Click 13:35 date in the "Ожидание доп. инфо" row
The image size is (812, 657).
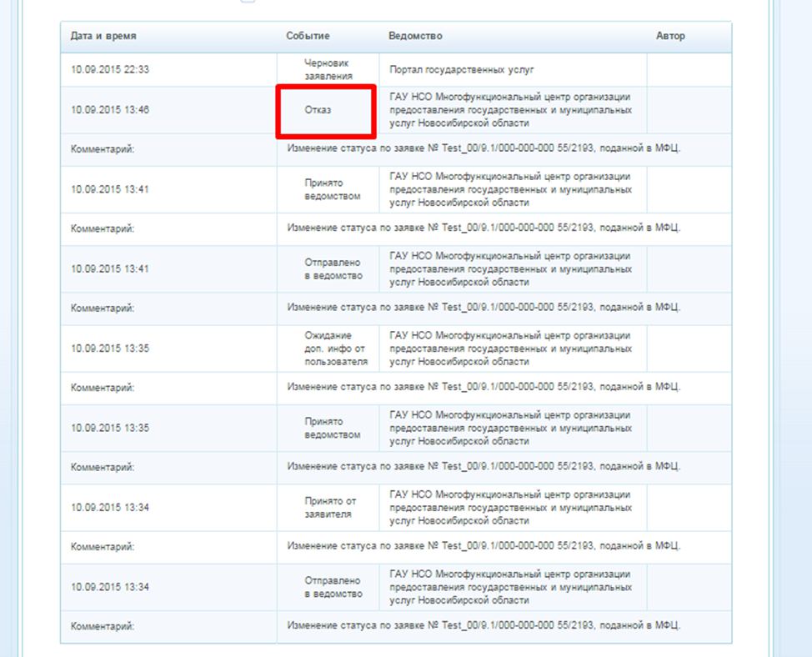pyautogui.click(x=110, y=349)
